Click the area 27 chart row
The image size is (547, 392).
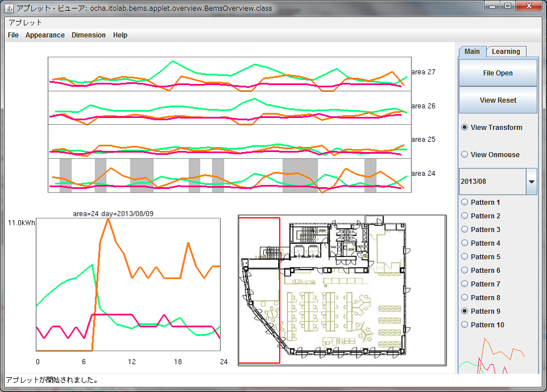click(229, 74)
